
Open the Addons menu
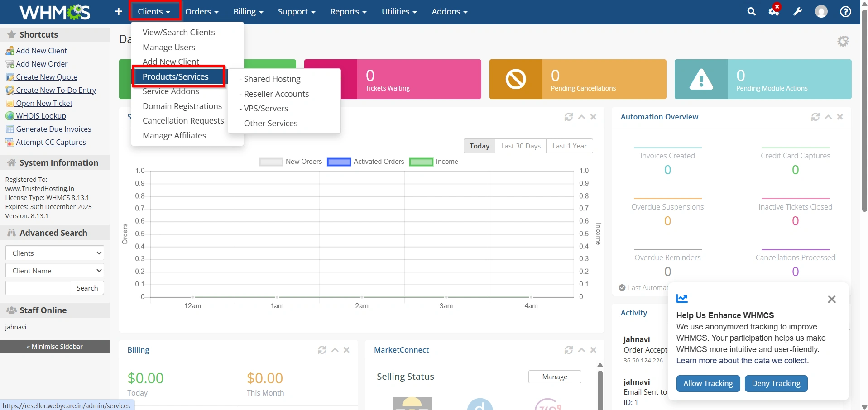point(449,12)
